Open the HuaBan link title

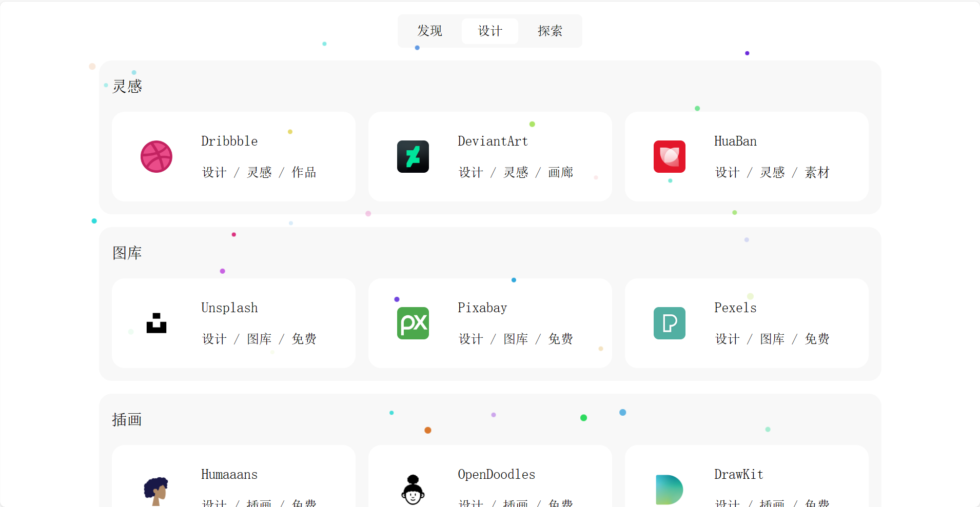click(735, 141)
